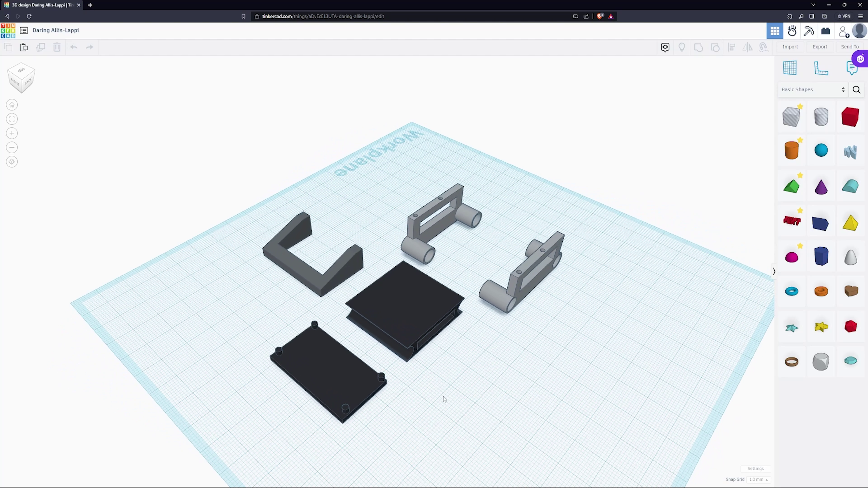
Task: Click the Fit all in view button
Action: [12, 119]
